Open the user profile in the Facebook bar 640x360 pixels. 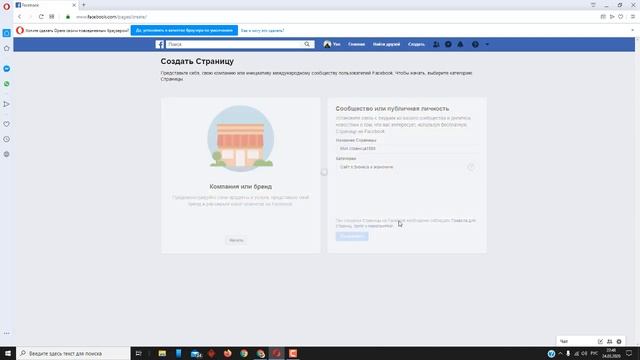[332, 44]
